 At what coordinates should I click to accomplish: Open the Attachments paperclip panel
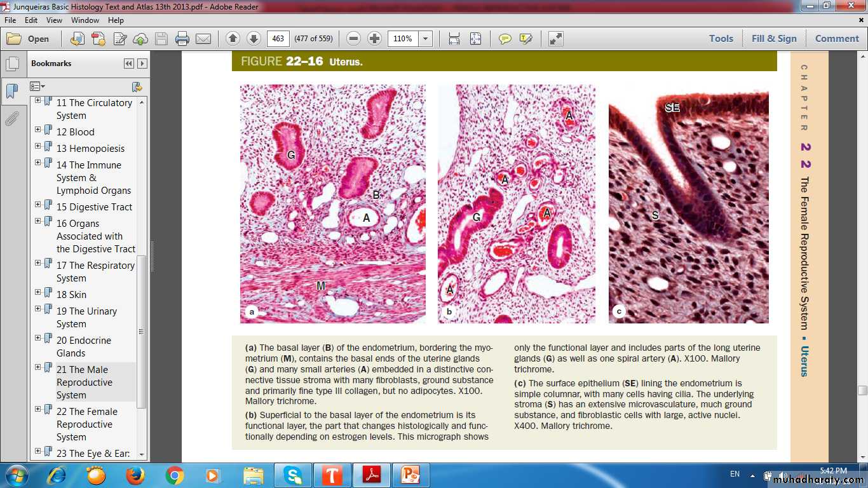pyautogui.click(x=11, y=119)
